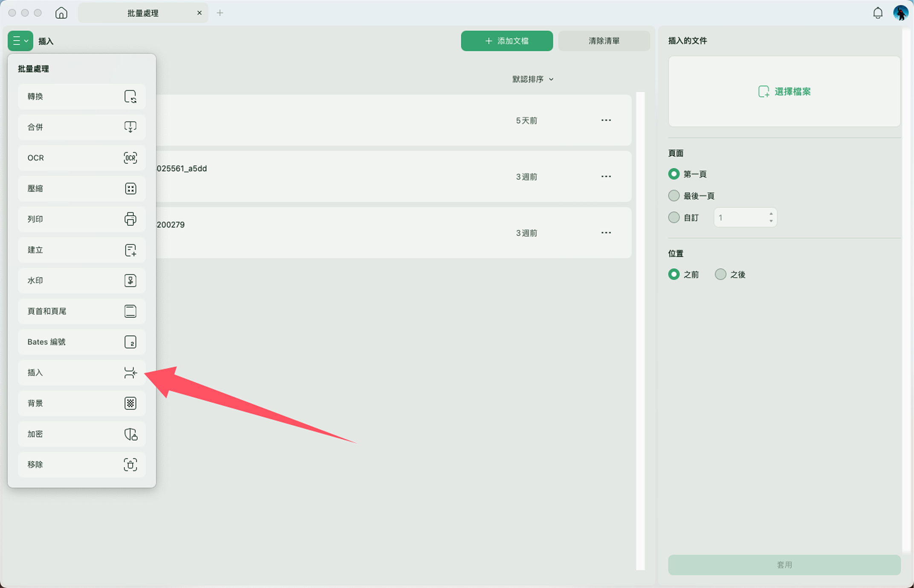Click the 移除 remove icon
Image resolution: width=914 pixels, height=588 pixels.
(130, 464)
